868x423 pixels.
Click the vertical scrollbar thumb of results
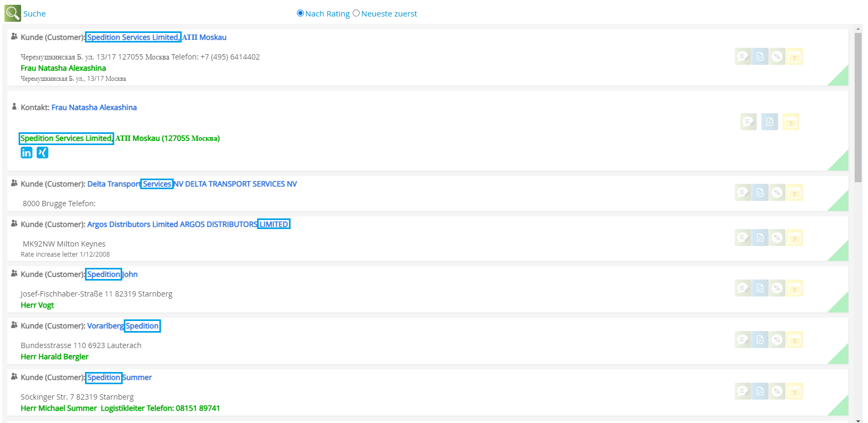[x=858, y=106]
